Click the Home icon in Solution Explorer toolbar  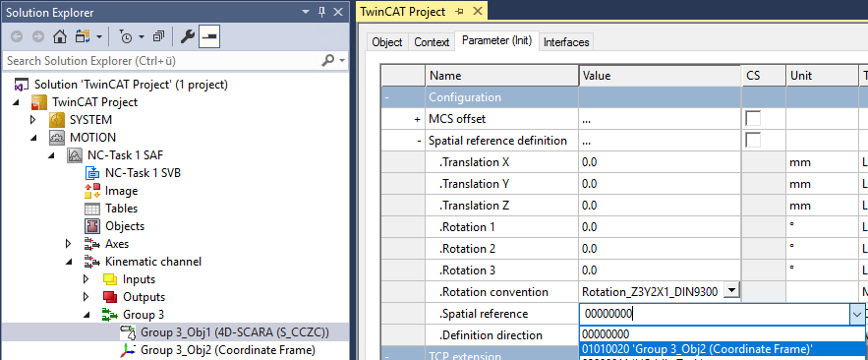point(60,37)
